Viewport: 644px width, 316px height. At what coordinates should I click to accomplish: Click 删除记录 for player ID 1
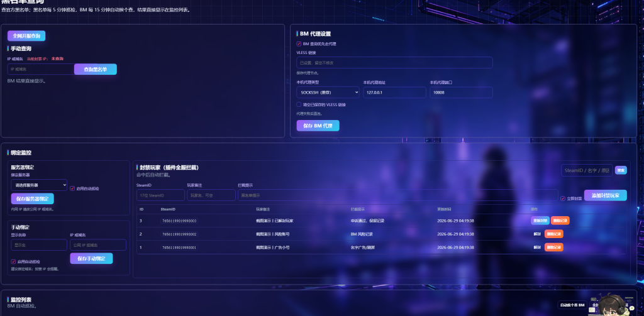point(554,248)
